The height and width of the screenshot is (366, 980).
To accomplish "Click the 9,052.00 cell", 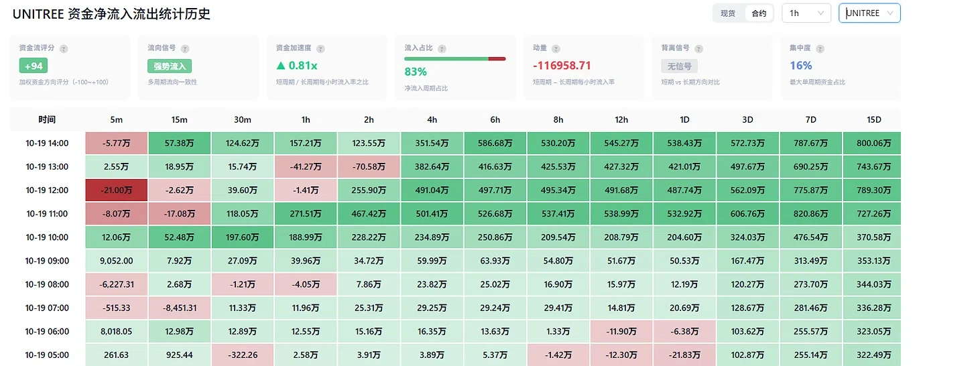I will tap(117, 261).
